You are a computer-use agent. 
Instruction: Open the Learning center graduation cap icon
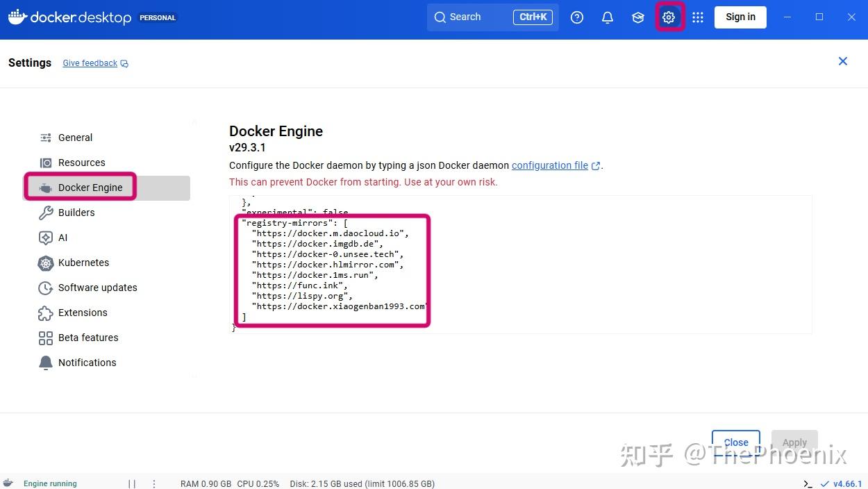[638, 17]
